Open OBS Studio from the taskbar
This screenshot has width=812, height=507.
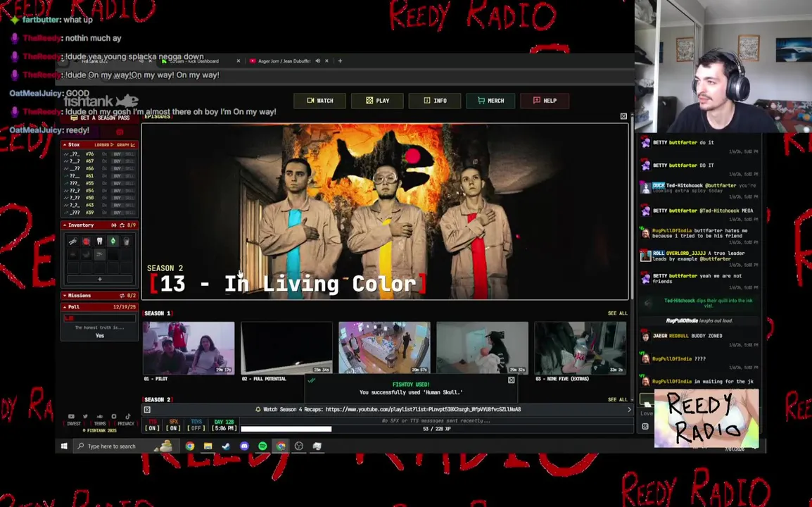click(299, 446)
